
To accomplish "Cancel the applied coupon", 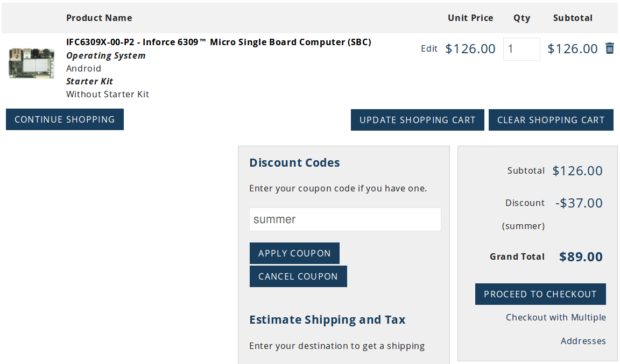I will 298,276.
